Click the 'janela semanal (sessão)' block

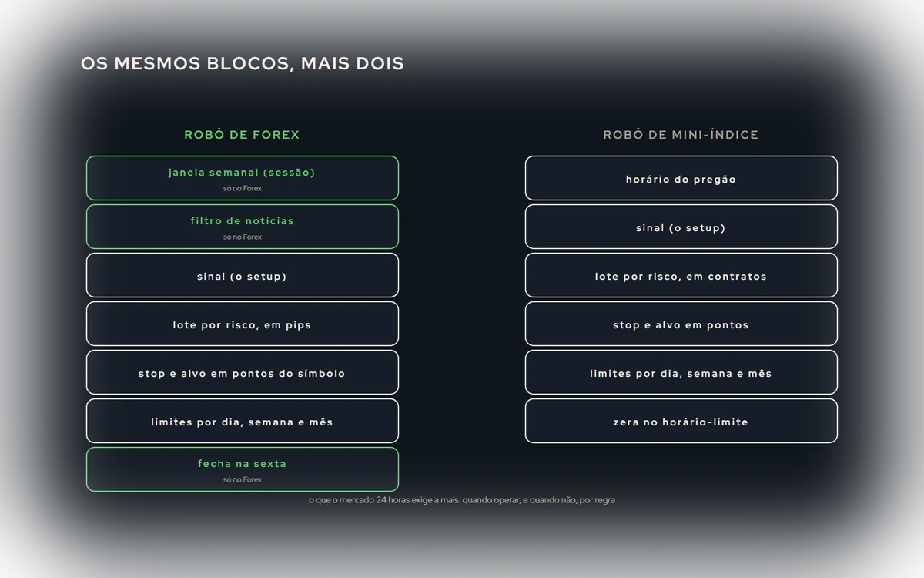243,178
